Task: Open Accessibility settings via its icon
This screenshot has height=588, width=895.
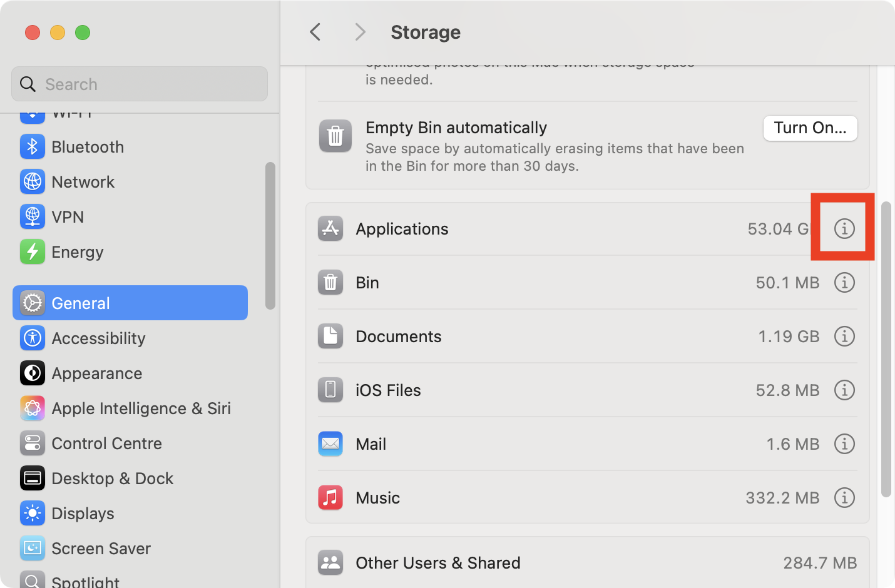Action: pos(33,338)
